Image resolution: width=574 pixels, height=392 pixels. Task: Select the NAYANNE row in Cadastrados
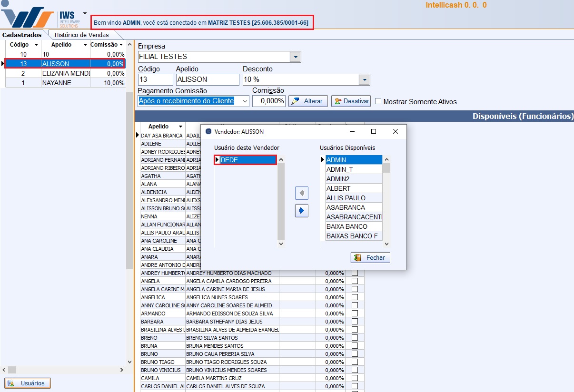pyautogui.click(x=65, y=83)
